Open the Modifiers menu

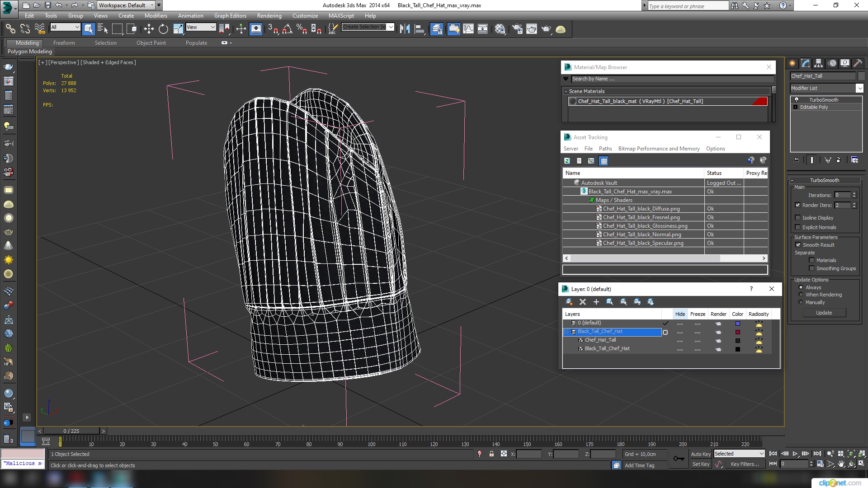(x=156, y=15)
